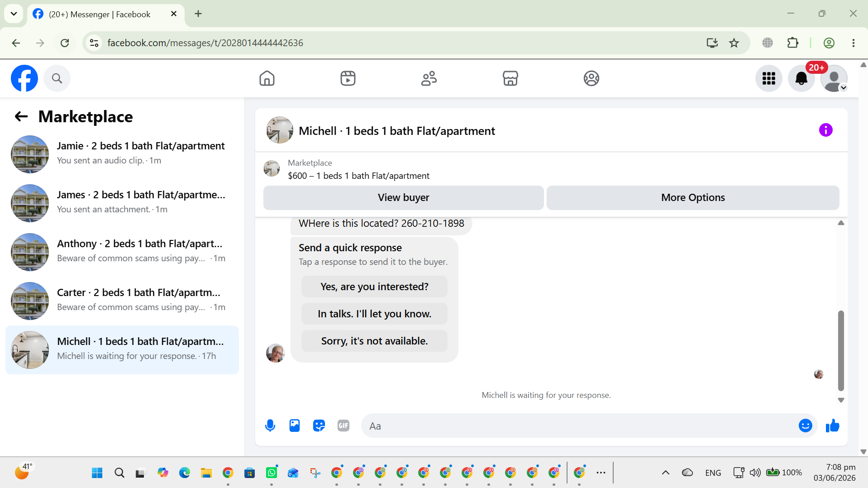The width and height of the screenshot is (868, 488).
Task: Choose a sticker icon
Action: [x=319, y=426]
